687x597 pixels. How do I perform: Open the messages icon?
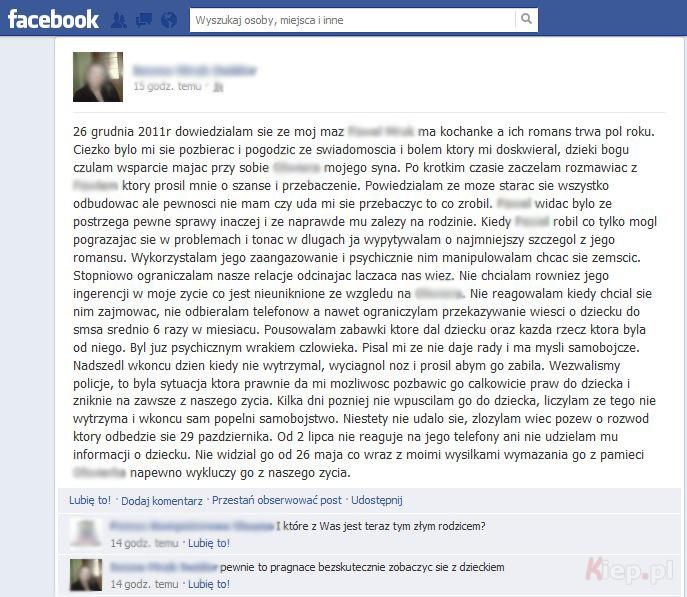point(144,20)
